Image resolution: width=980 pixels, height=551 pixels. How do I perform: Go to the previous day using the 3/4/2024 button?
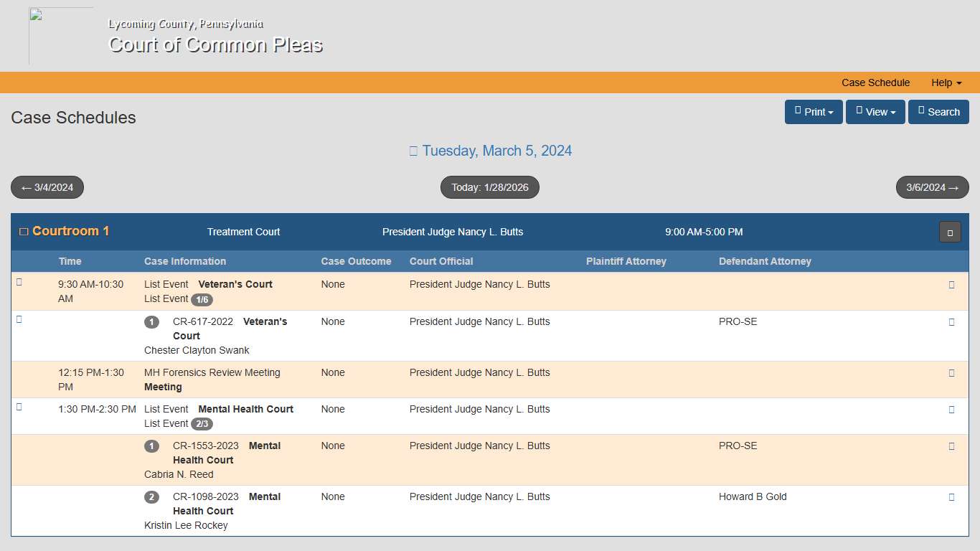(x=47, y=187)
